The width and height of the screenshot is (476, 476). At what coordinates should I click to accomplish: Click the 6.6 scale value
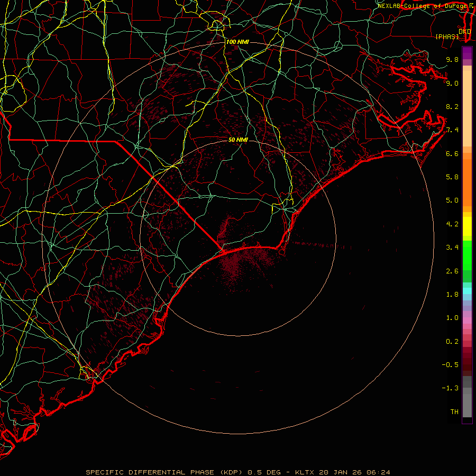(452, 153)
